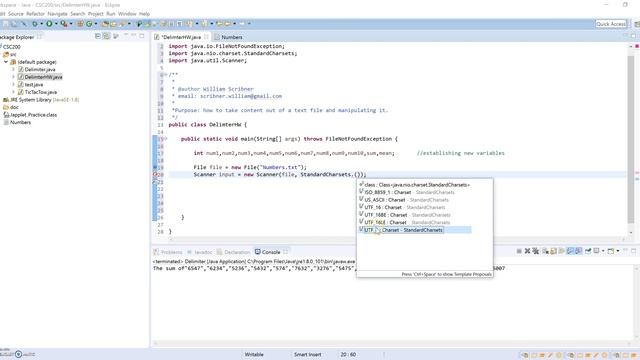Open dropdown arrow next to Debug button
The image size is (640, 360).
(x=41, y=24)
